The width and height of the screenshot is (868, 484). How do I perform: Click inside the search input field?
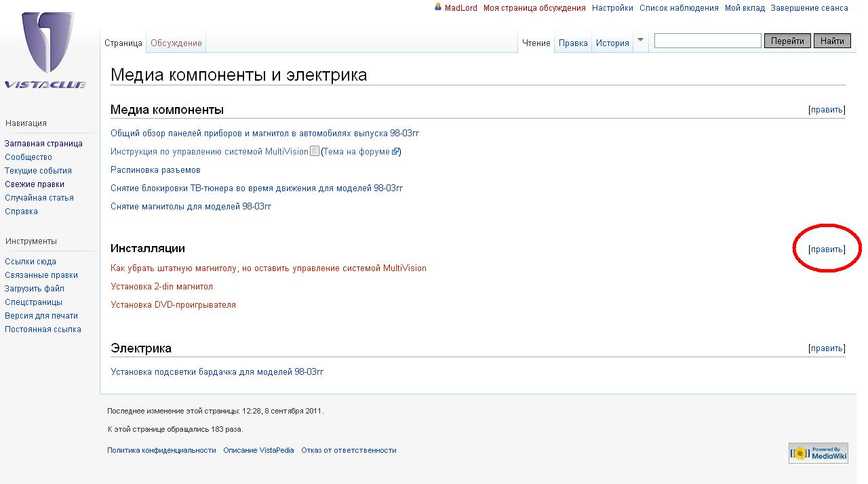coord(707,41)
